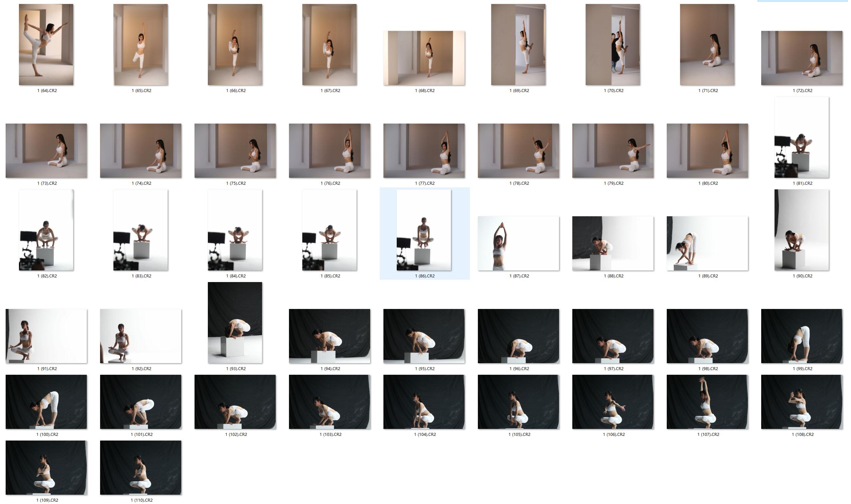Screen dimensions: 851x504
Task: Click image 1 (100).CR2 forward bend
Action: click(x=46, y=402)
